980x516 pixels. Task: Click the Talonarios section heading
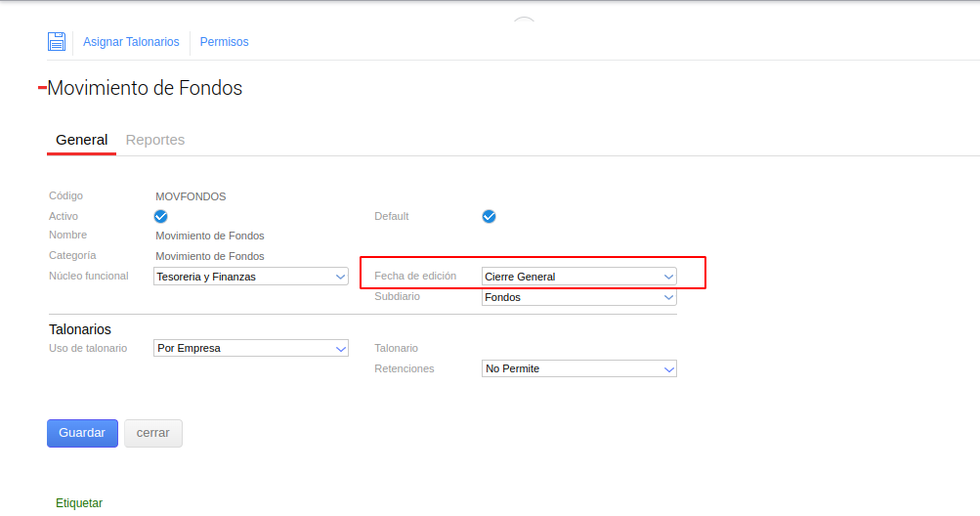point(80,329)
